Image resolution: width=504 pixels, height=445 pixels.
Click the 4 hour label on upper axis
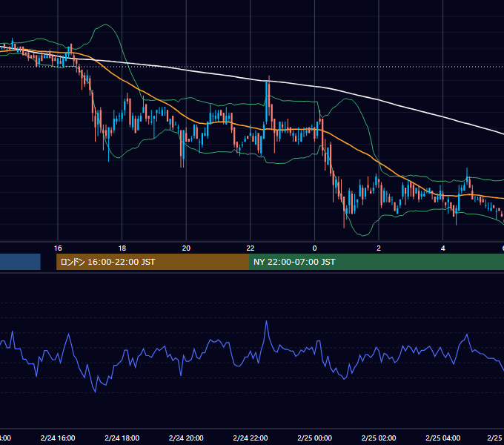[443, 248]
